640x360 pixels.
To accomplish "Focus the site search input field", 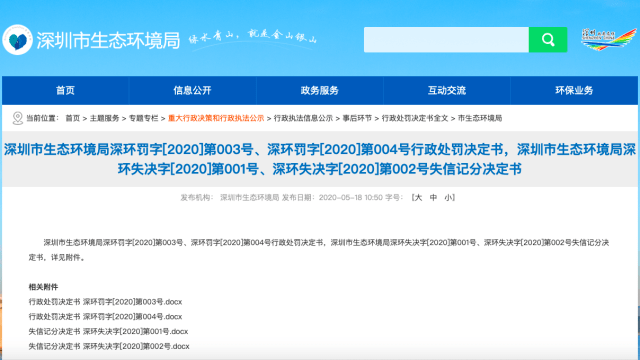I will click(447, 40).
